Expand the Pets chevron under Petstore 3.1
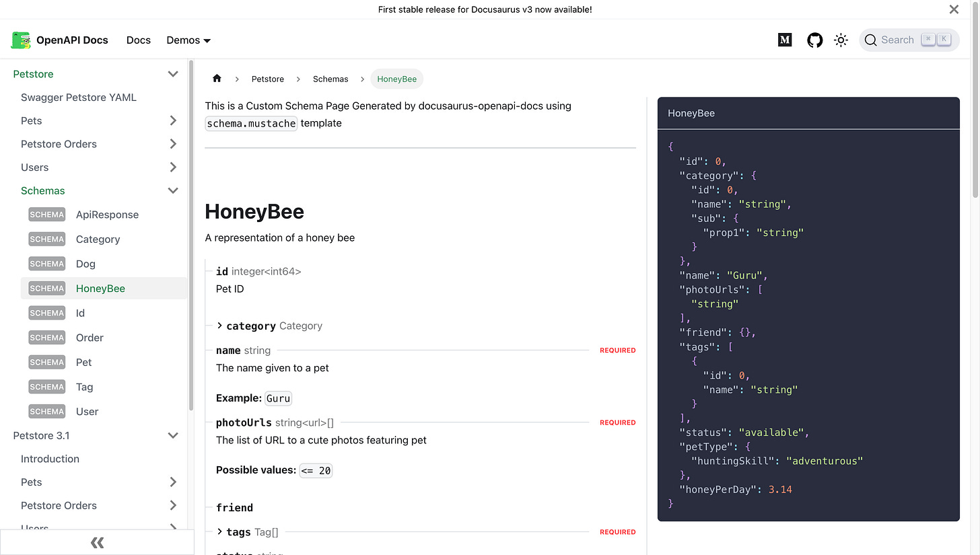This screenshot has width=980, height=555. (173, 482)
